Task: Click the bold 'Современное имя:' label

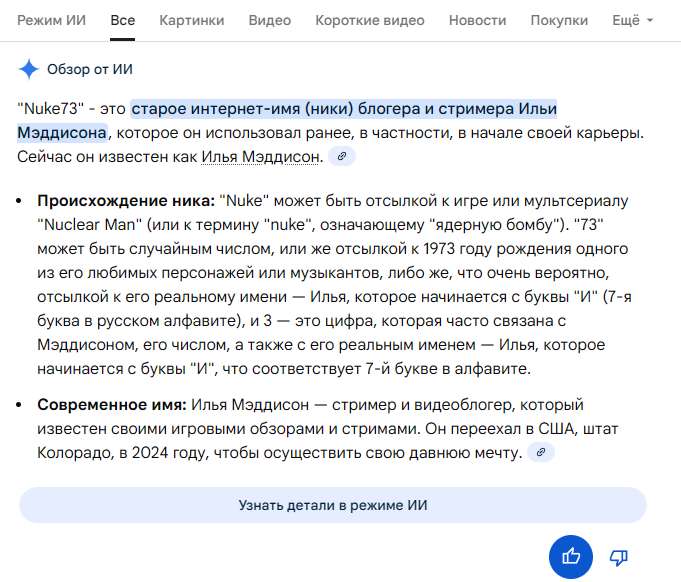Action: coord(112,405)
